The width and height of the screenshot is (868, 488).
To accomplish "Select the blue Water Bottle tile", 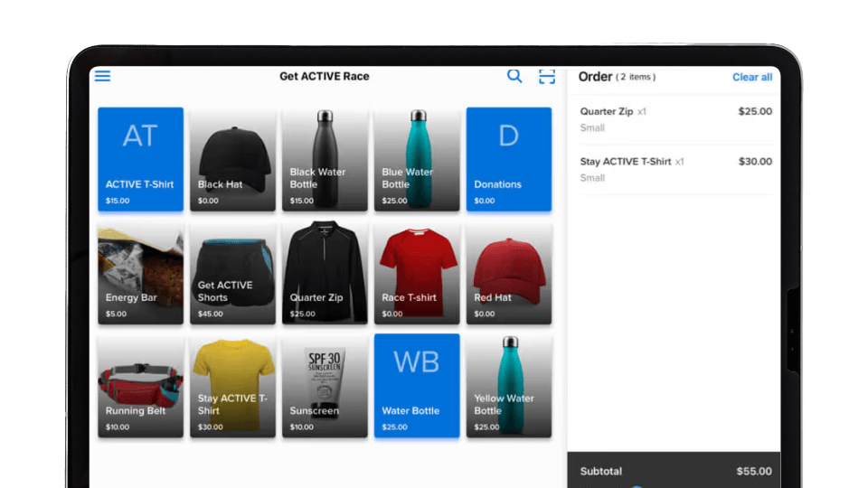I will (x=417, y=386).
